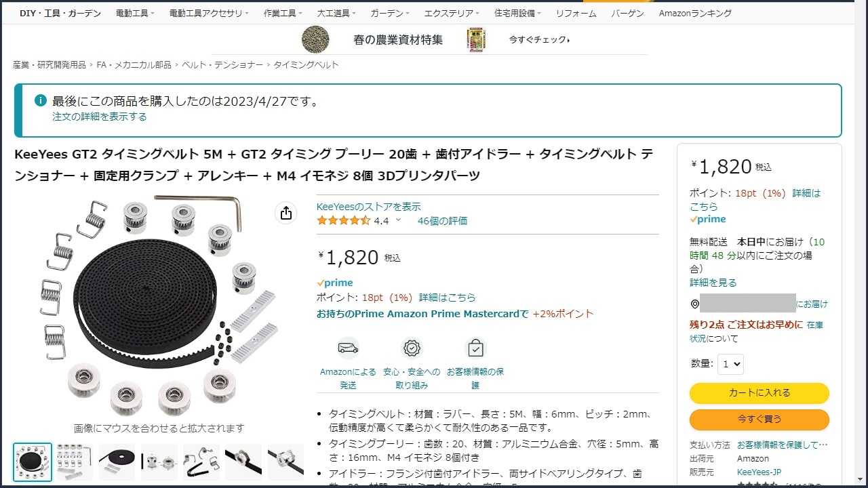
Task: Click the カートに入れる button
Action: pos(759,393)
